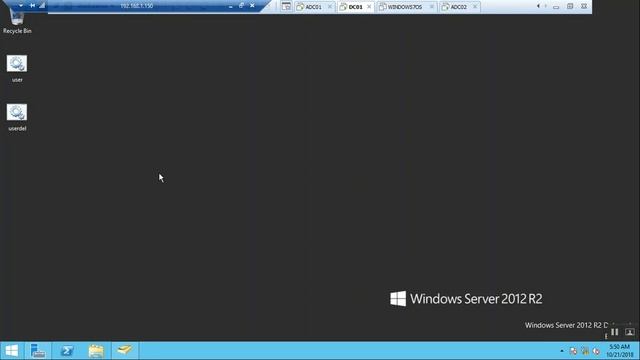This screenshot has width=640, height=360.
Task: Switch to the WINDOWS7OS VM tab
Action: coord(405,7)
